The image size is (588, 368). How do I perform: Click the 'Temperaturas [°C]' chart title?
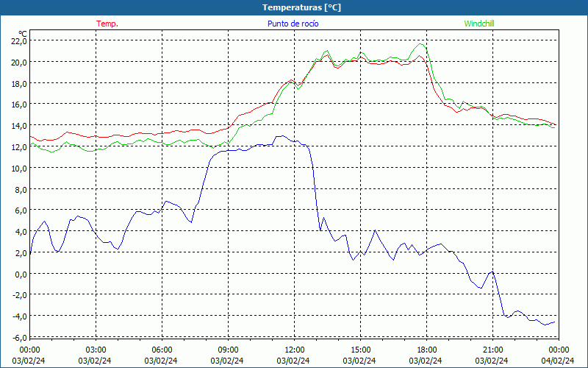pos(301,7)
